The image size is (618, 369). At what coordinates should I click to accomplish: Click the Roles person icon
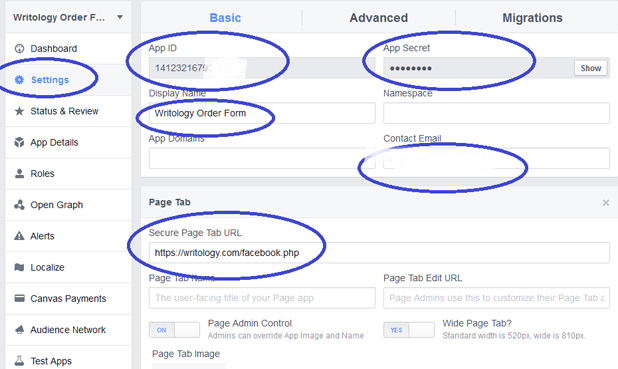19,173
